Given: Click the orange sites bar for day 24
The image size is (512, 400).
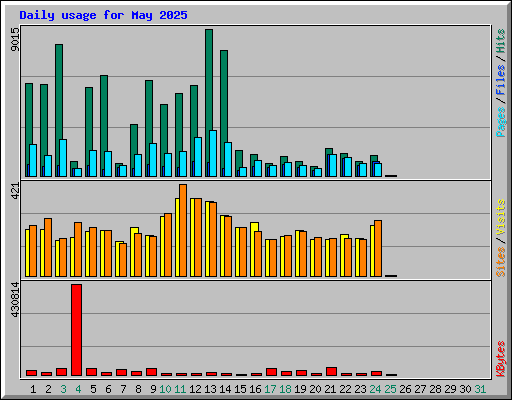Looking at the screenshot, I should tap(378, 248).
